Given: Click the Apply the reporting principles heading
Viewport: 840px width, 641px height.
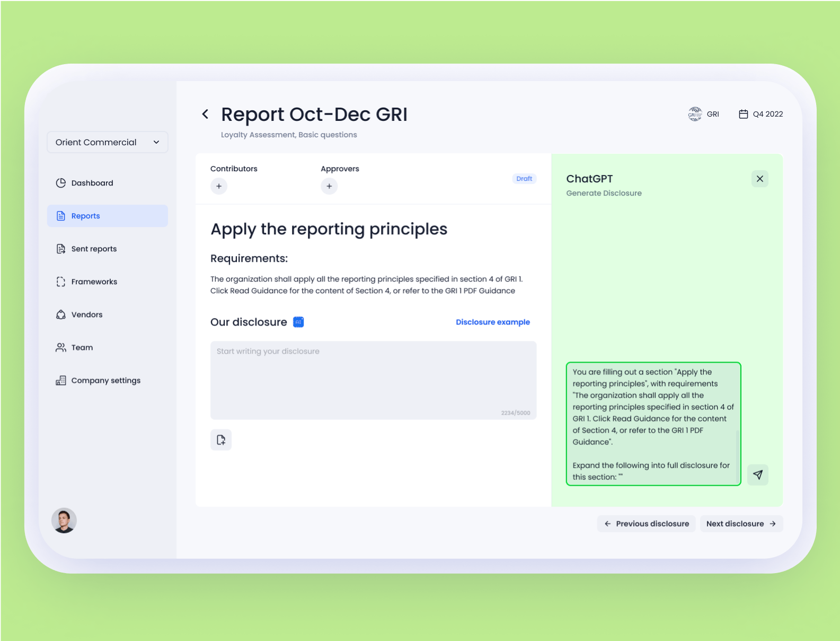Looking at the screenshot, I should click(x=329, y=229).
